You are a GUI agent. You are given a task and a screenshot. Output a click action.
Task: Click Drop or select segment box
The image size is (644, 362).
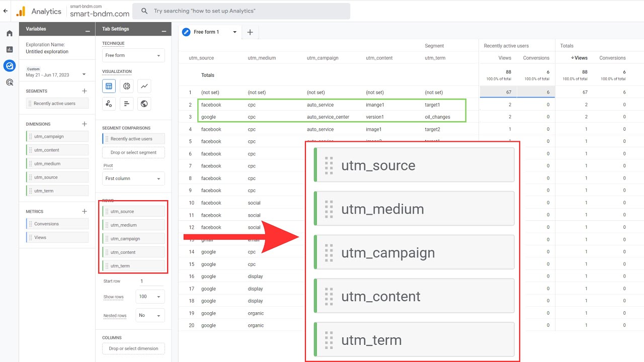tap(133, 152)
